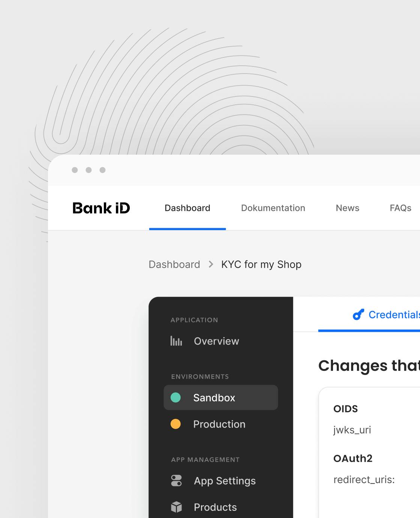Screen dimensions: 420x518
Task: Click the Overview bar chart icon
Action: pos(176,341)
